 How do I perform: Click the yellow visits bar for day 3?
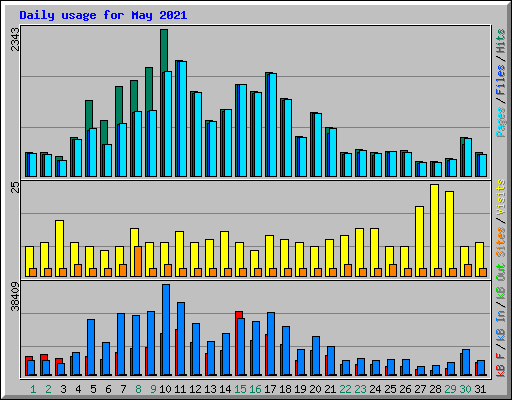pyautogui.click(x=59, y=244)
